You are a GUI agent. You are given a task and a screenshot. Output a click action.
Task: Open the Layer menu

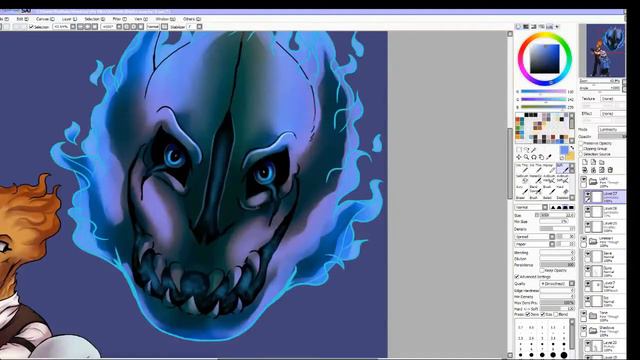point(69,19)
